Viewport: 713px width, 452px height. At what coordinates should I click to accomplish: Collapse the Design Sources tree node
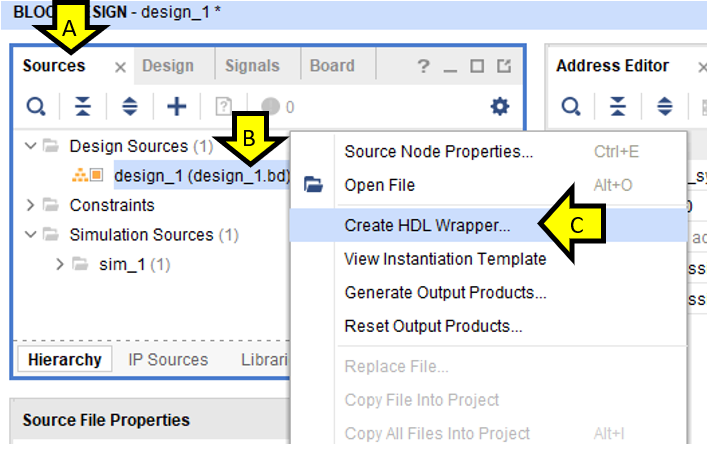click(x=30, y=146)
